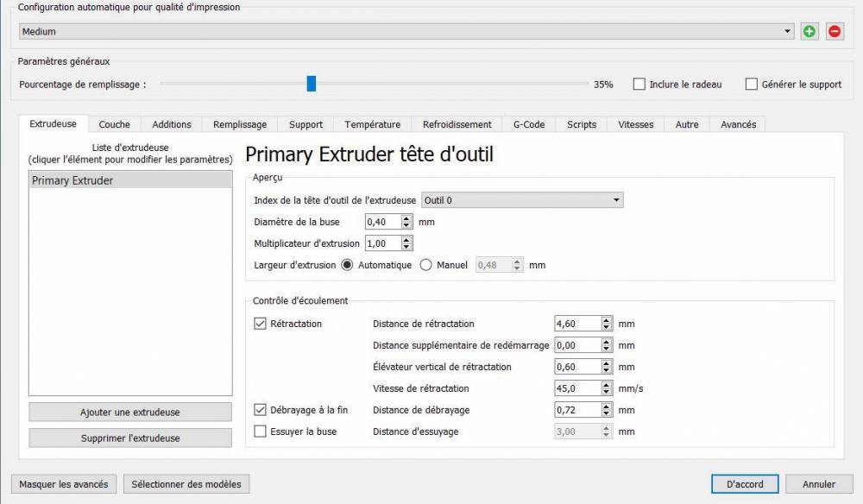Click the Distance de rétractation field
The height and width of the screenshot is (504, 863).
pyautogui.click(x=577, y=324)
